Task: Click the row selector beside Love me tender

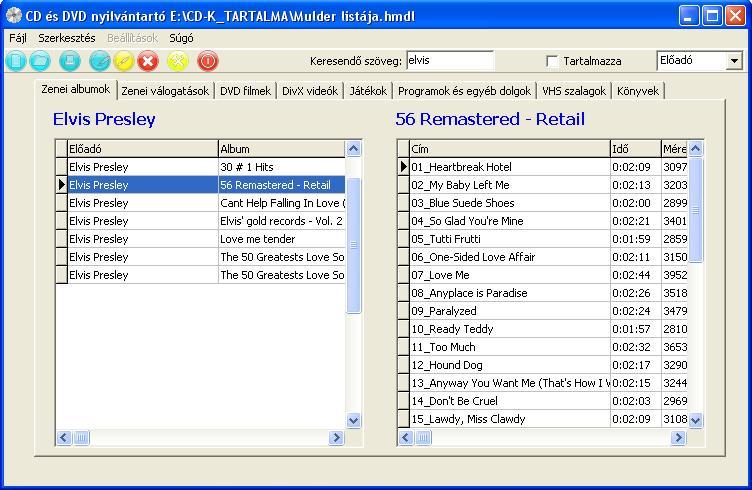Action: 61,239
